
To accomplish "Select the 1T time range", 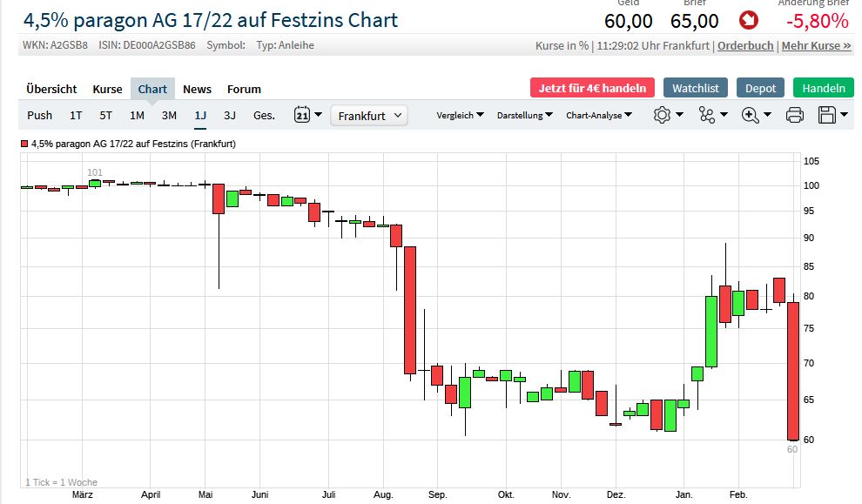I will [x=76, y=116].
